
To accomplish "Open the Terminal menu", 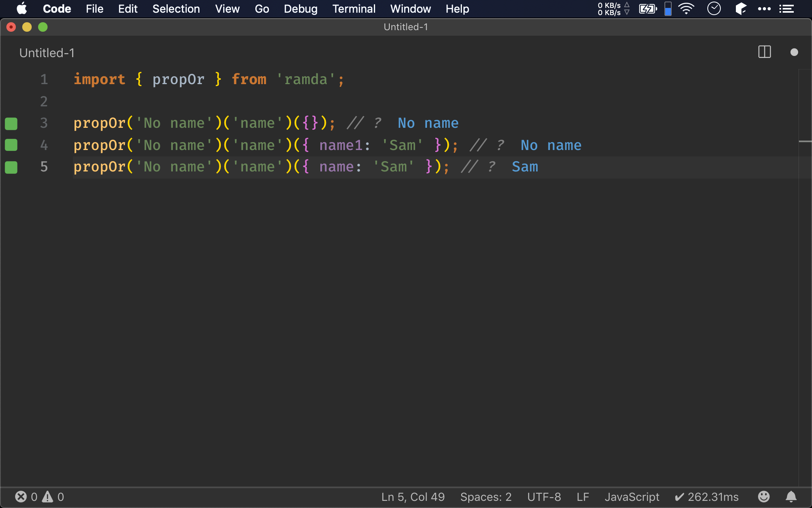I will point(354,9).
